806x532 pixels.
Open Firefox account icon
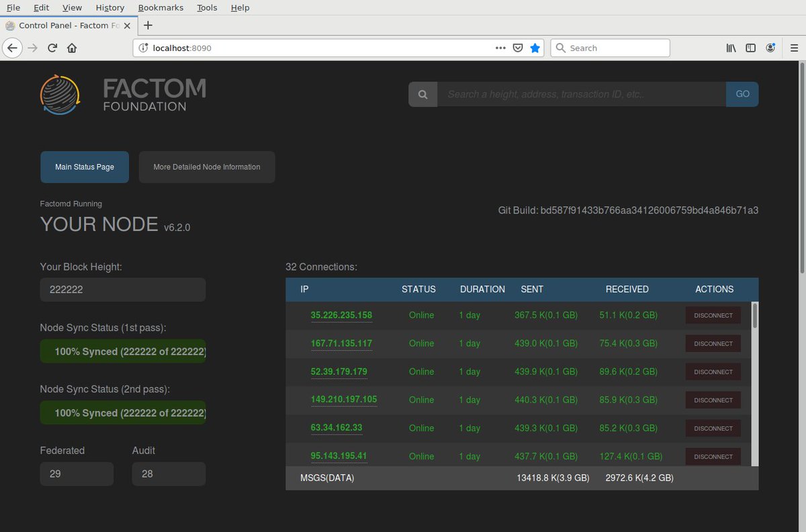(771, 48)
